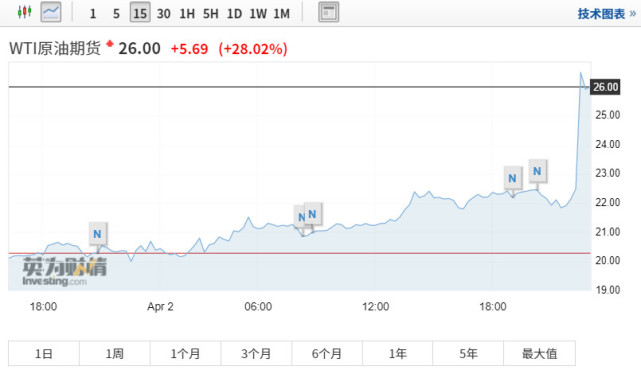Click the WTI原油期货 title
This screenshot has width=641, height=374.
coord(55,48)
